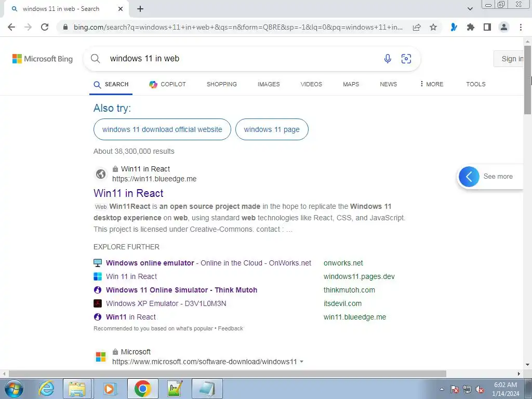
Task: Toggle the browser side panel icon
Action: pyautogui.click(x=487, y=27)
